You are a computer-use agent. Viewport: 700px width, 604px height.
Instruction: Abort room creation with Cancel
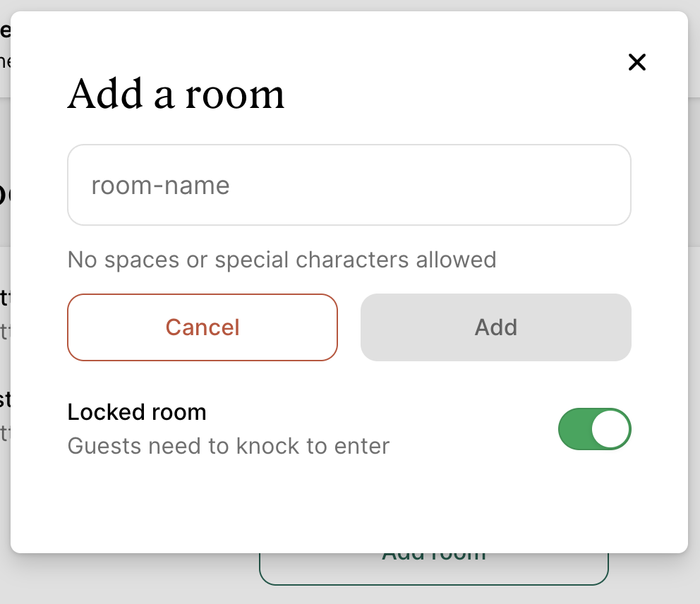tap(203, 327)
